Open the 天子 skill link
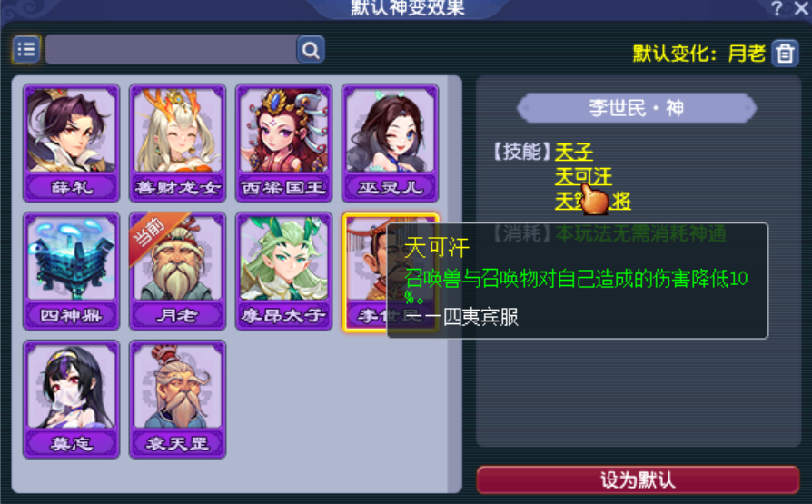Screen dimensions: 812x504 (574, 152)
